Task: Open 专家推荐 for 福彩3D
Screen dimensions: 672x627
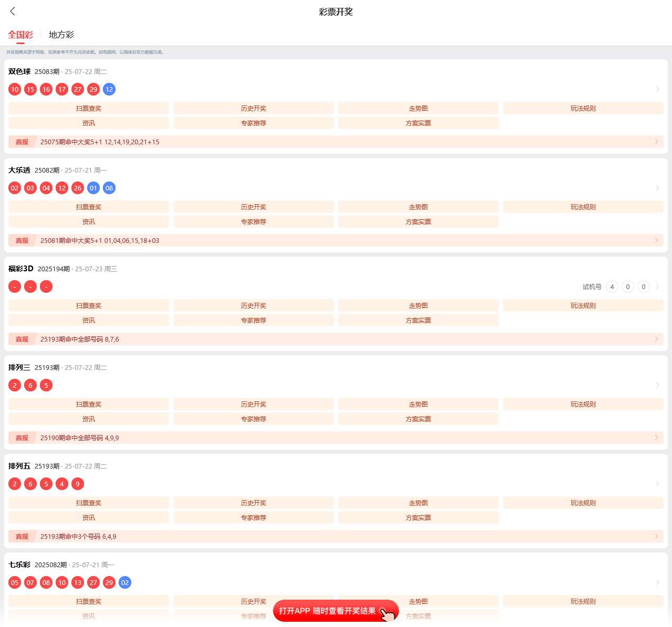Action: pyautogui.click(x=254, y=320)
